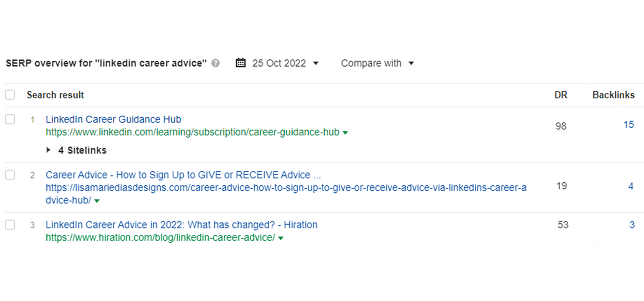Image resolution: width=644 pixels, height=301 pixels.
Task: Click the Search result column header
Action: pos(55,95)
